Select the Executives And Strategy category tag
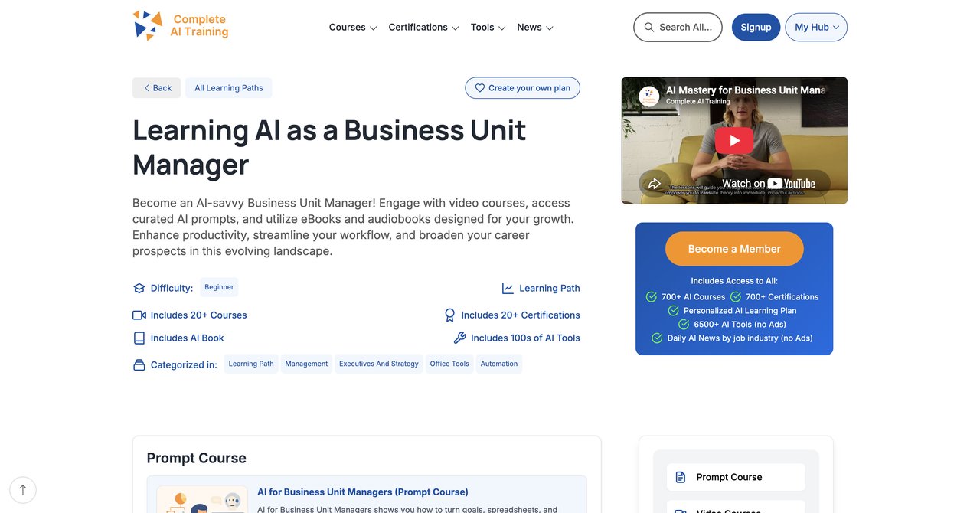 (x=379, y=364)
